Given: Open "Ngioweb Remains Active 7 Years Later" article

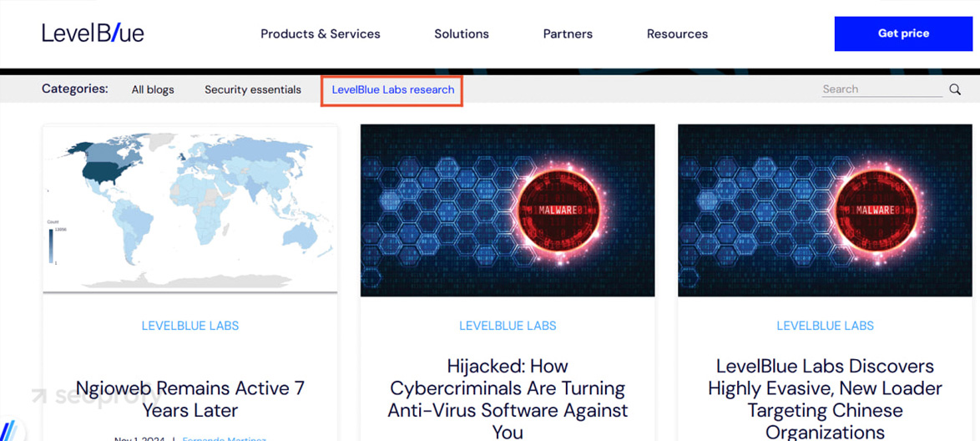Looking at the screenshot, I should pos(190,399).
